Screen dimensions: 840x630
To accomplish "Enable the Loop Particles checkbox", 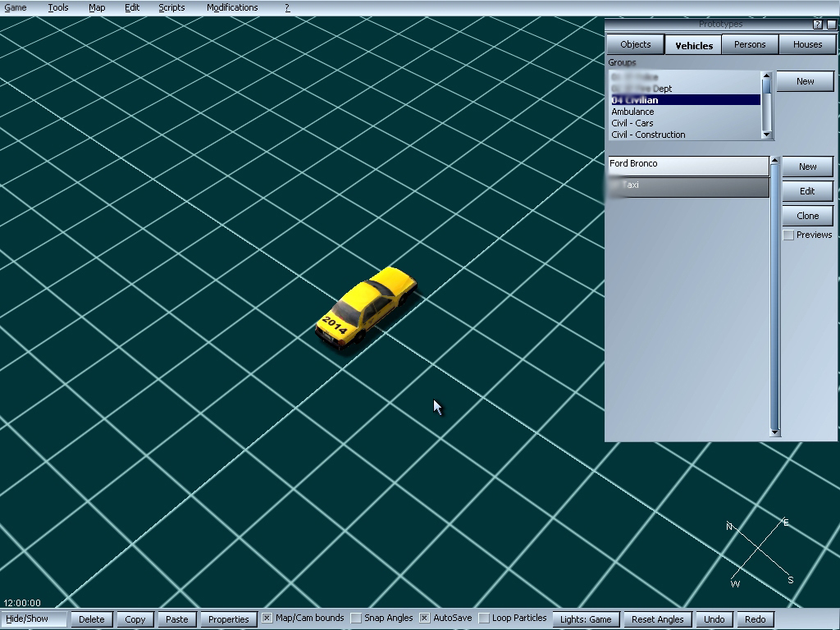I will tap(484, 619).
